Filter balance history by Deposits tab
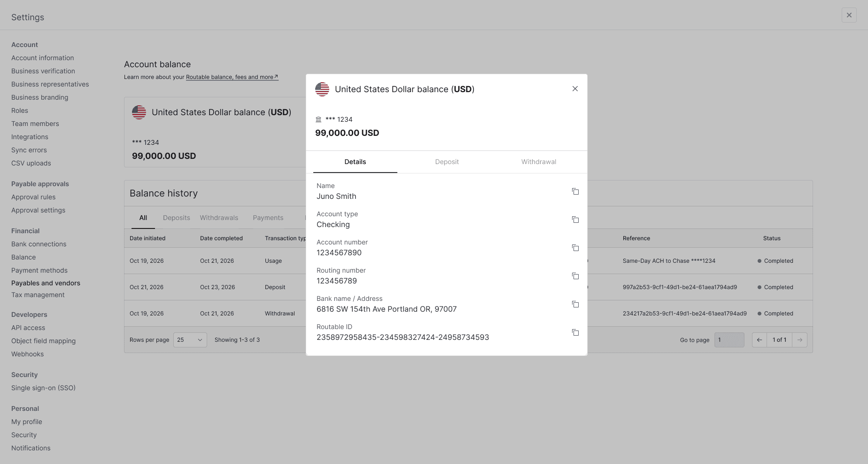 click(176, 218)
